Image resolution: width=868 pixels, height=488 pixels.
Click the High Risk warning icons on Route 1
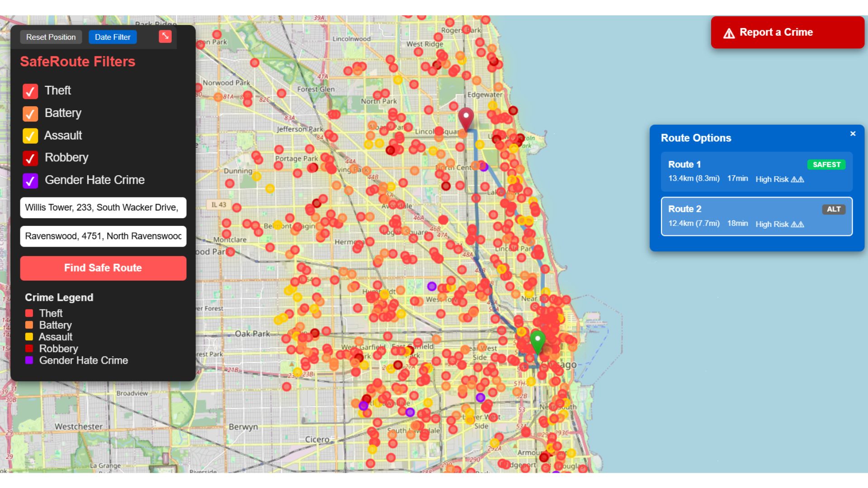[797, 179]
